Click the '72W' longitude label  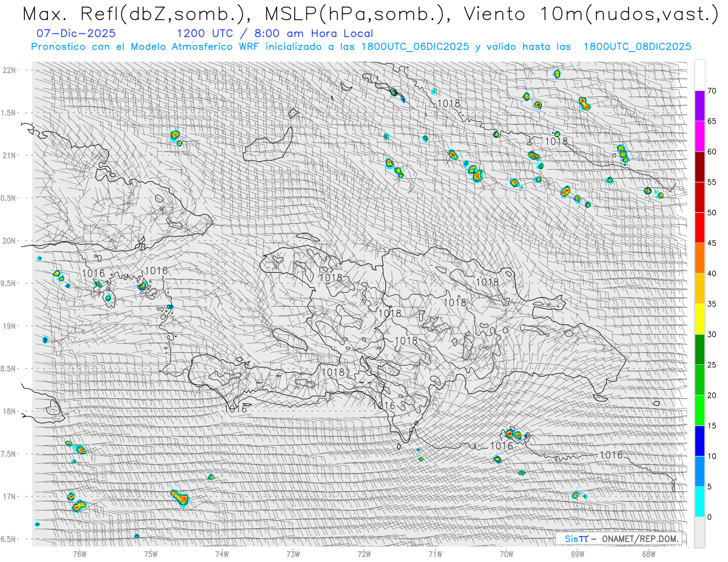(x=364, y=554)
